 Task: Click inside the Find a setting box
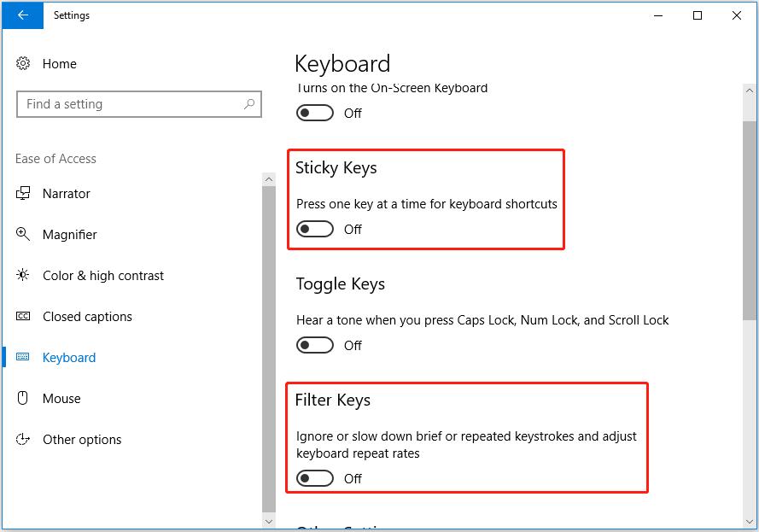point(128,103)
